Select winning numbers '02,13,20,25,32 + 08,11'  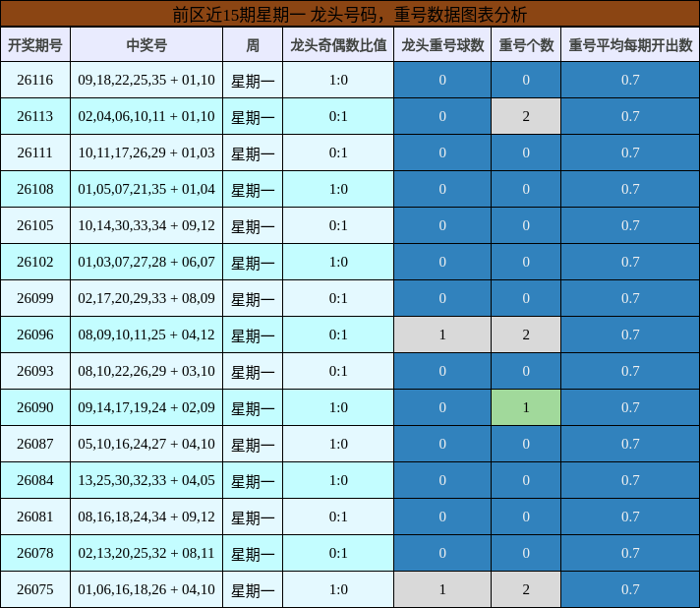click(x=146, y=553)
